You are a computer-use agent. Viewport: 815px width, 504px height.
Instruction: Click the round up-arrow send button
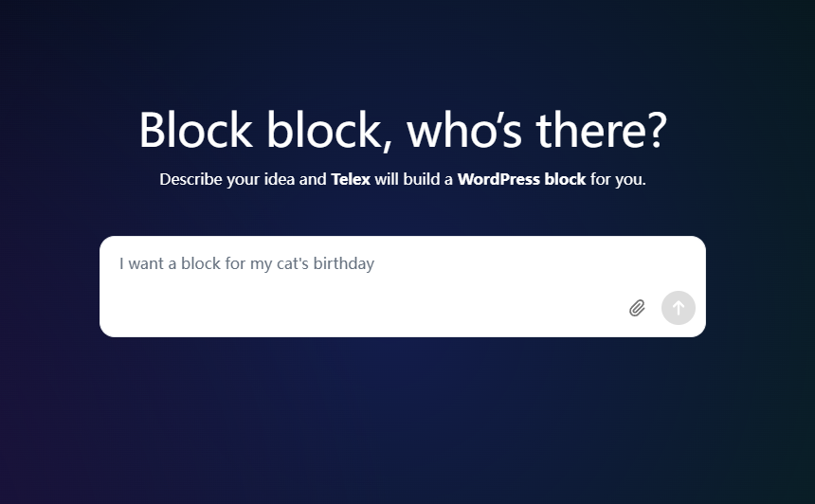(x=679, y=308)
